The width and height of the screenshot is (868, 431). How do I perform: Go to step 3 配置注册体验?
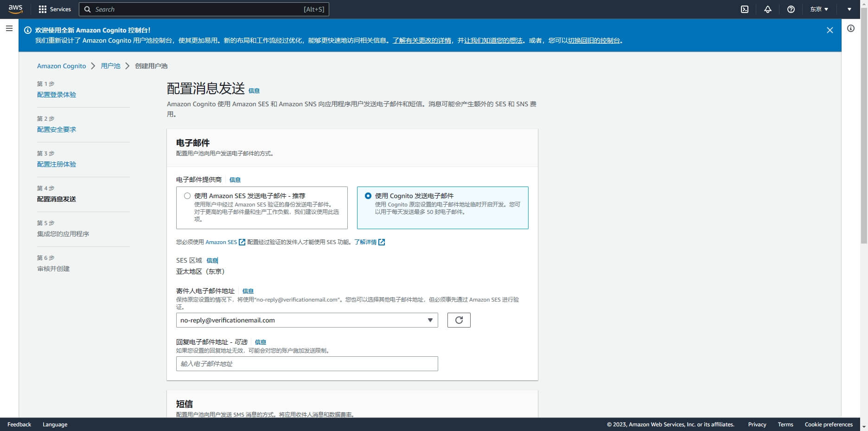click(57, 164)
